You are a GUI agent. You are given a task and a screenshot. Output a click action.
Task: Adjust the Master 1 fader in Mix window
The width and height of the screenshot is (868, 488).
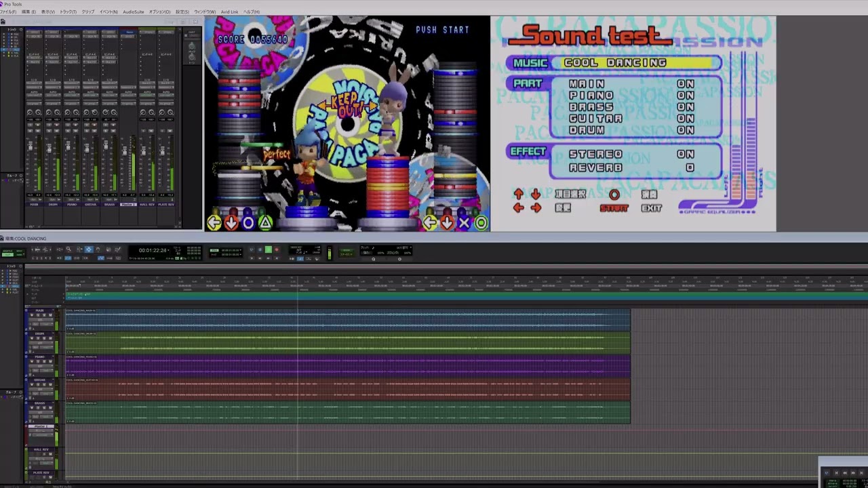point(124,150)
